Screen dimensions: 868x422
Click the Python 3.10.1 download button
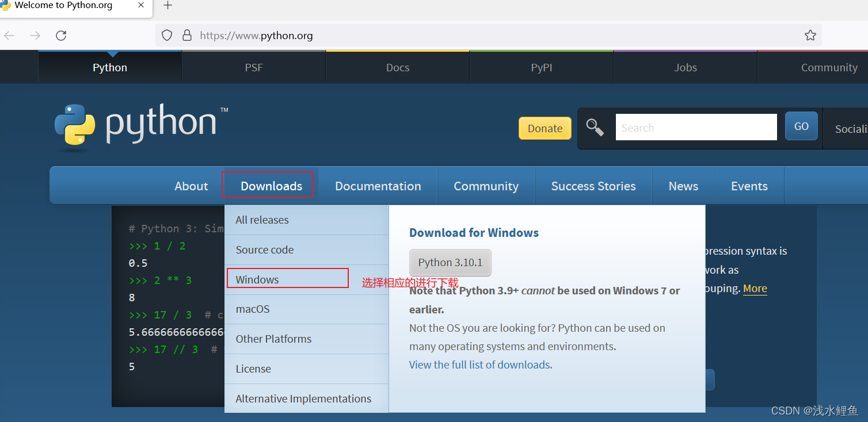click(450, 263)
